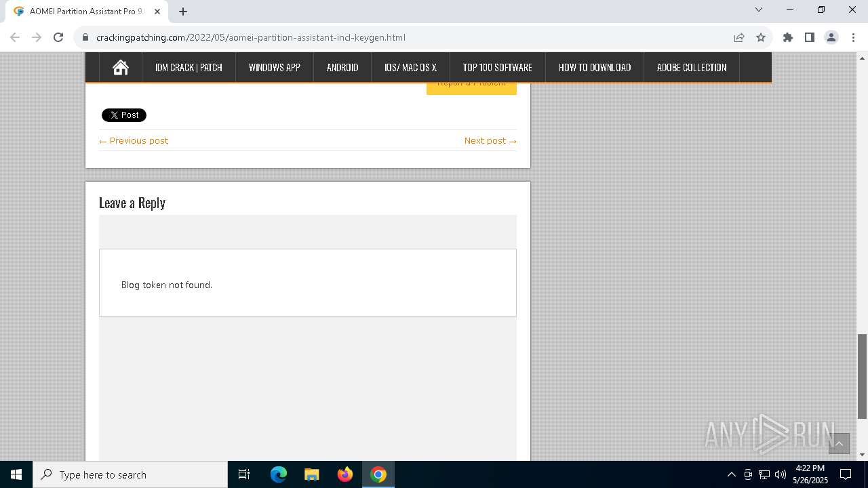Open the notification center icon
Image resolution: width=868 pixels, height=488 pixels.
[846, 474]
